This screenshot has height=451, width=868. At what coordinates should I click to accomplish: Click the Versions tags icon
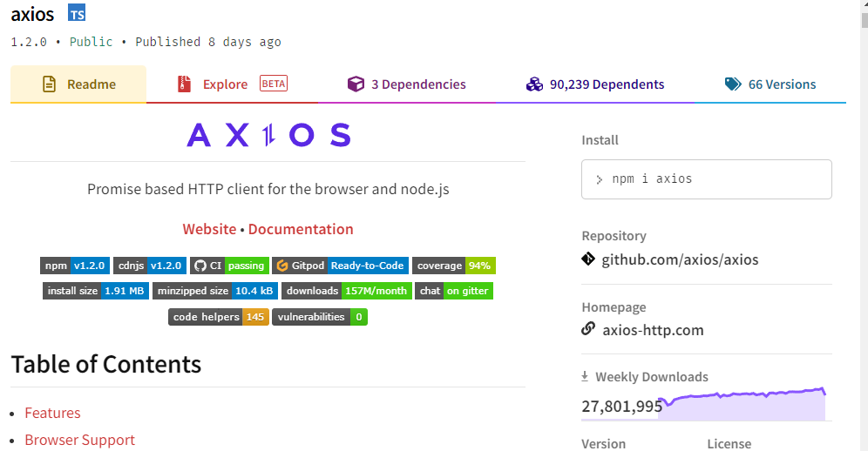[733, 84]
